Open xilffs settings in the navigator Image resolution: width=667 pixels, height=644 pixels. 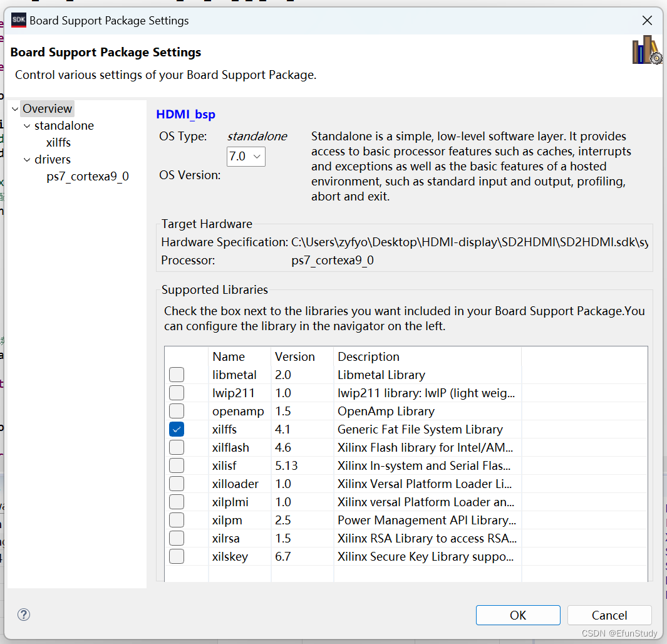[58, 142]
